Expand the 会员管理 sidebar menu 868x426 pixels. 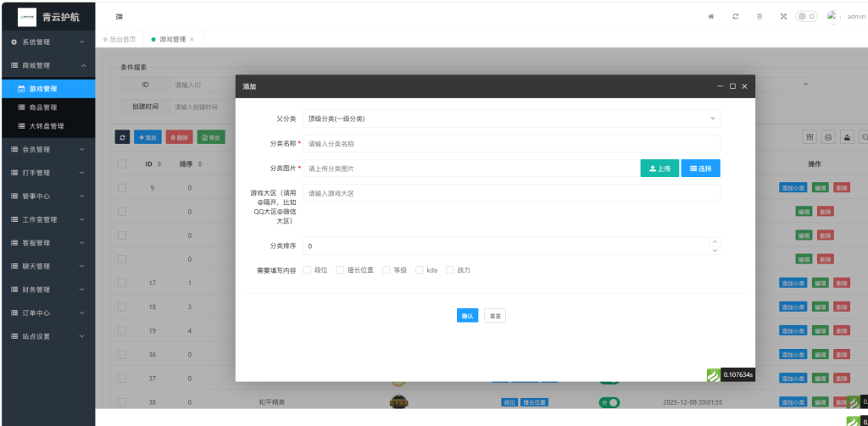point(47,149)
